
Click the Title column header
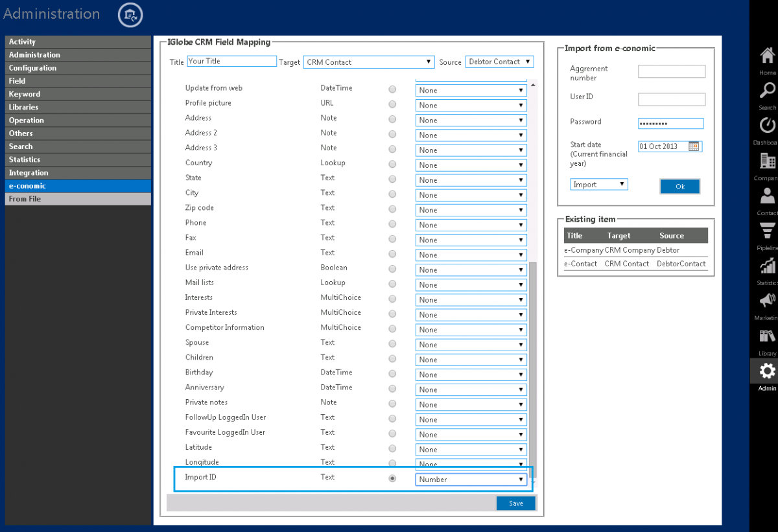[574, 236]
